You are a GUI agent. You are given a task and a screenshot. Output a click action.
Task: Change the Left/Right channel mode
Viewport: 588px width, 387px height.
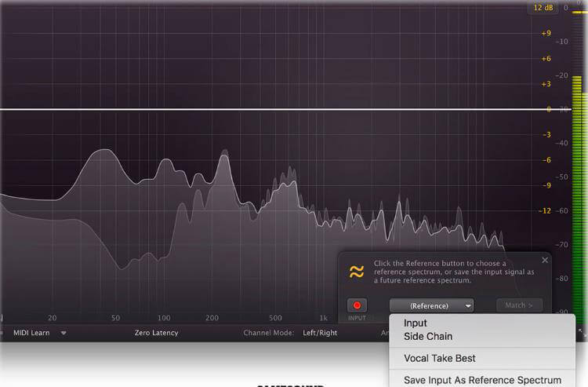pos(320,333)
